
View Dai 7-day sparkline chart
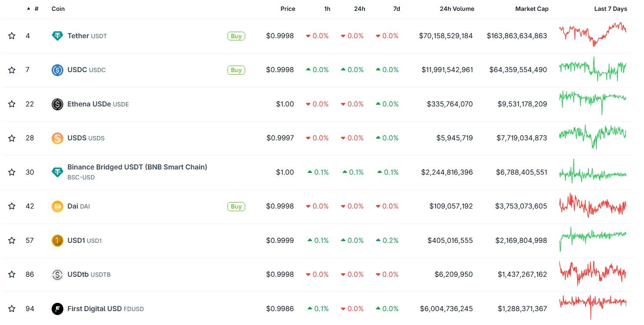pyautogui.click(x=593, y=206)
